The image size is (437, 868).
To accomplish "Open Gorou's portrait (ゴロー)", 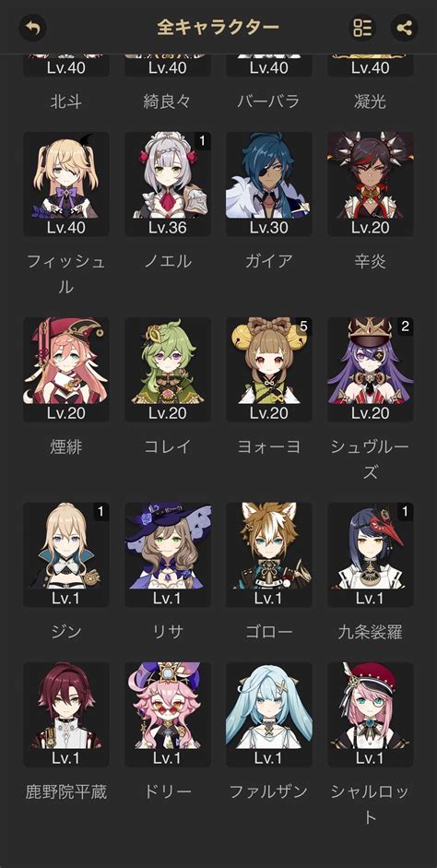I will coord(269,554).
